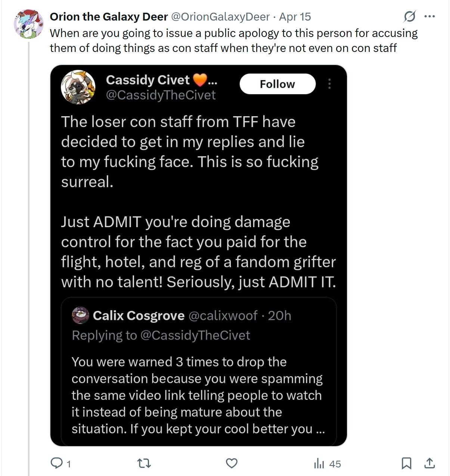The height and width of the screenshot is (476, 450).
Task: Click the @CassidyTheCivet handle under the name
Action: coord(161,95)
